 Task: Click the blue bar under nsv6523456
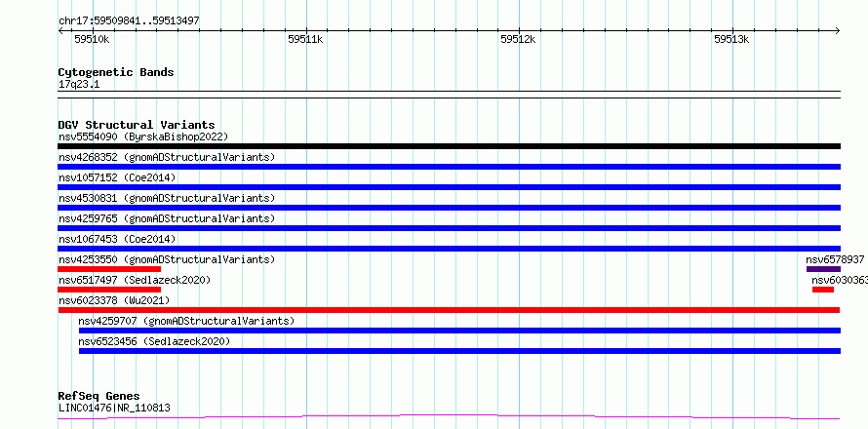(x=459, y=351)
